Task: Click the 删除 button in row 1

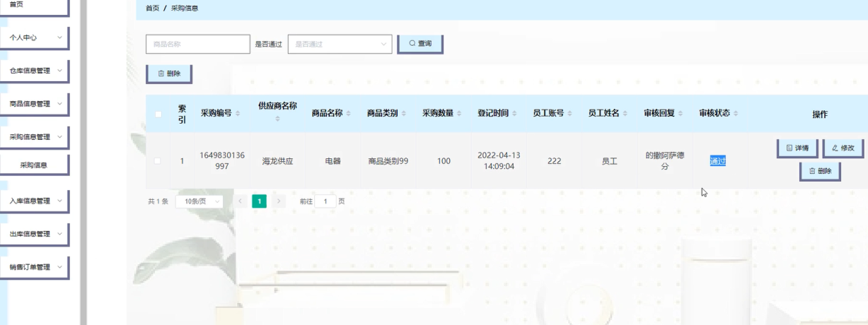Action: (x=821, y=171)
